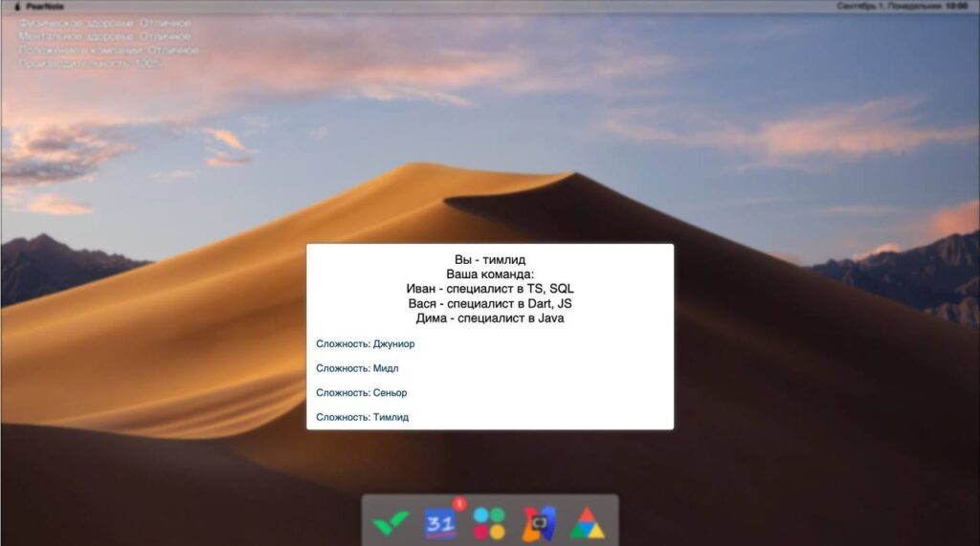Open the PearNote menu
The image size is (980, 546).
coord(45,6)
